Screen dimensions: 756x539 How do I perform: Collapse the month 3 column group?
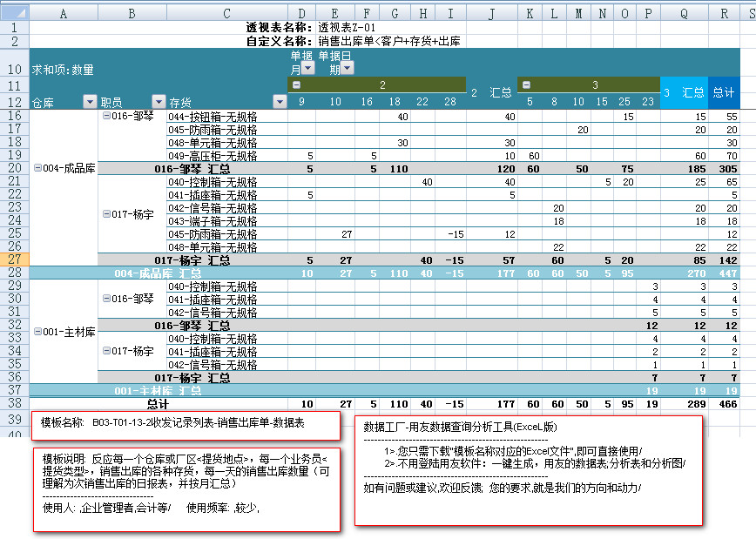pos(525,85)
